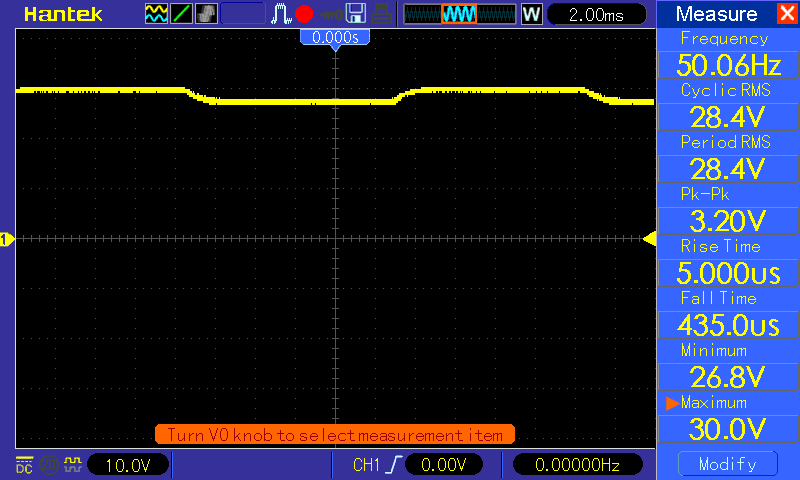This screenshot has height=480, width=800.
Task: Click the printer icon
Action: pos(381,14)
